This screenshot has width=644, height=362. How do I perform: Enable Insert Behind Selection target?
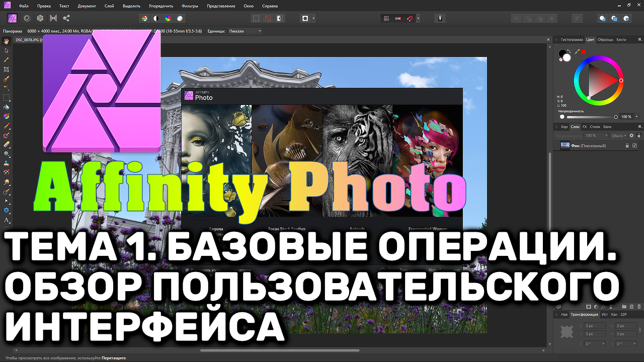coord(602,18)
